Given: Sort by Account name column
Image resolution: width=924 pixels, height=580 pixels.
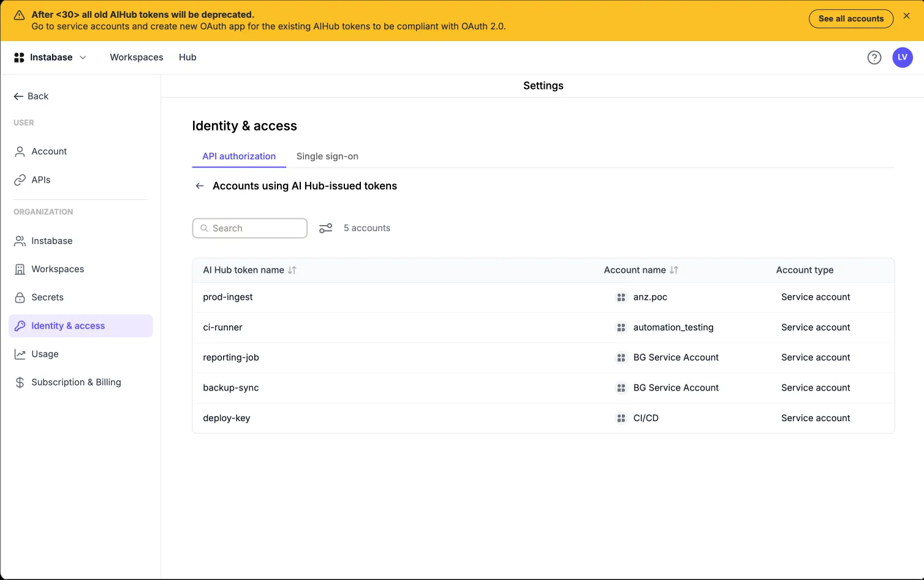Looking at the screenshot, I should pos(674,270).
